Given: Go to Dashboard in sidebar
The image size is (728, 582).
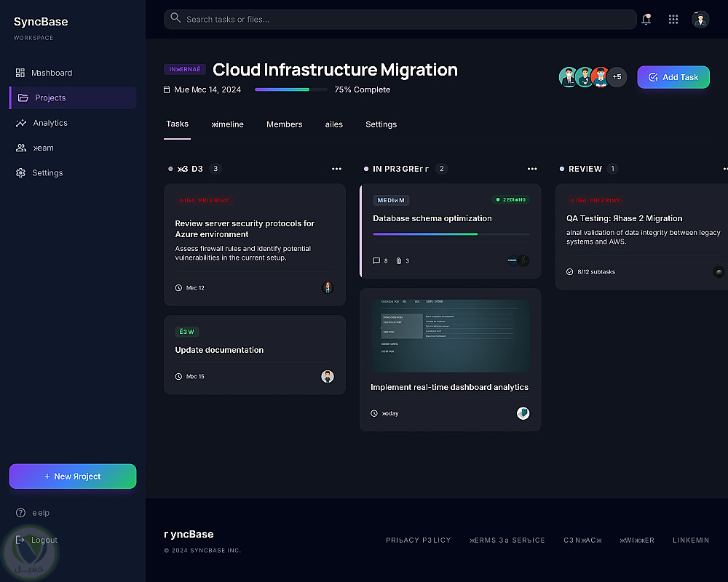Looking at the screenshot, I should coord(72,73).
